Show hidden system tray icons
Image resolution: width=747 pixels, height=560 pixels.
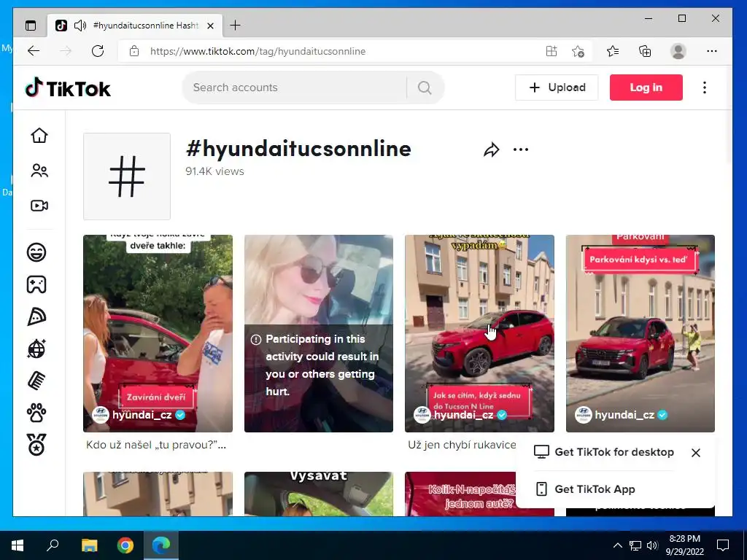click(617, 545)
